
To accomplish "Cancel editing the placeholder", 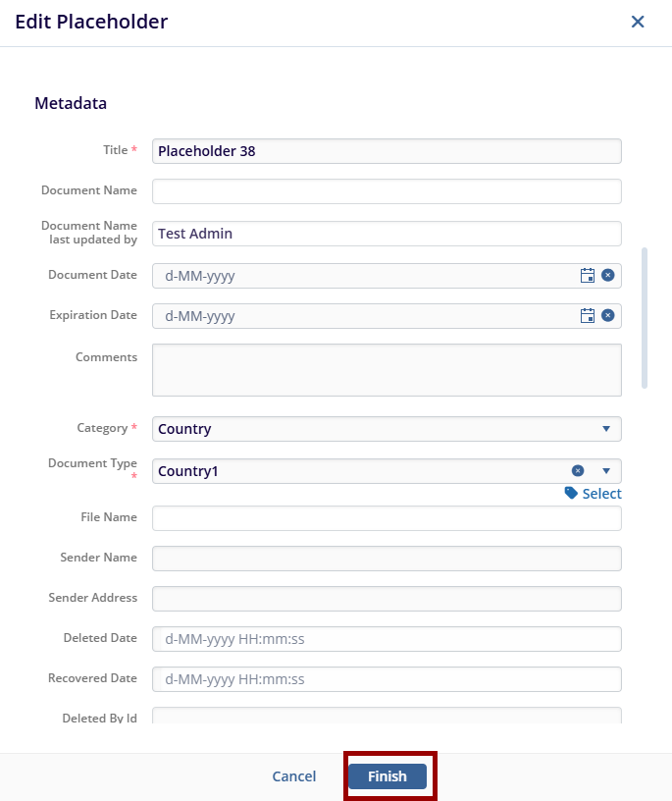I will point(294,776).
